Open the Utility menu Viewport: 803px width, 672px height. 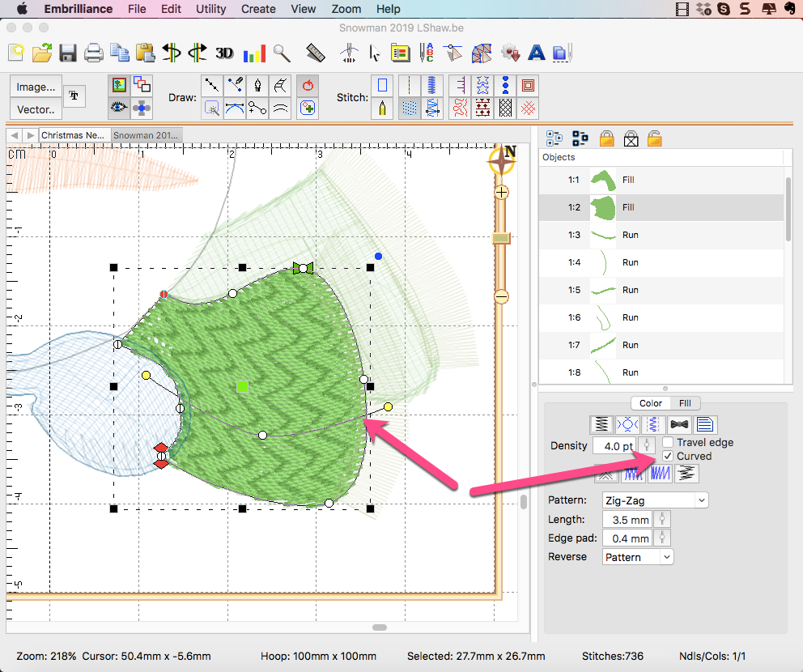pos(211,9)
